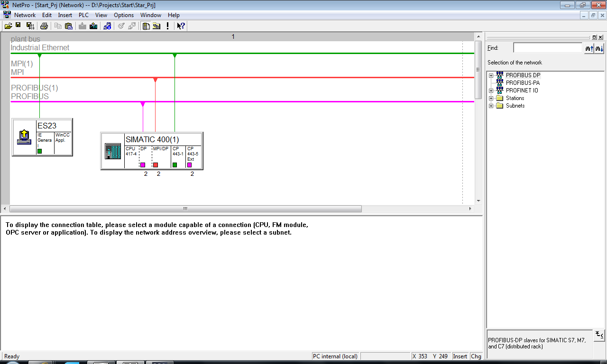Select the magenta PROFIBUS(1) subnet line
The width and height of the screenshot is (607, 364).
(x=242, y=101)
